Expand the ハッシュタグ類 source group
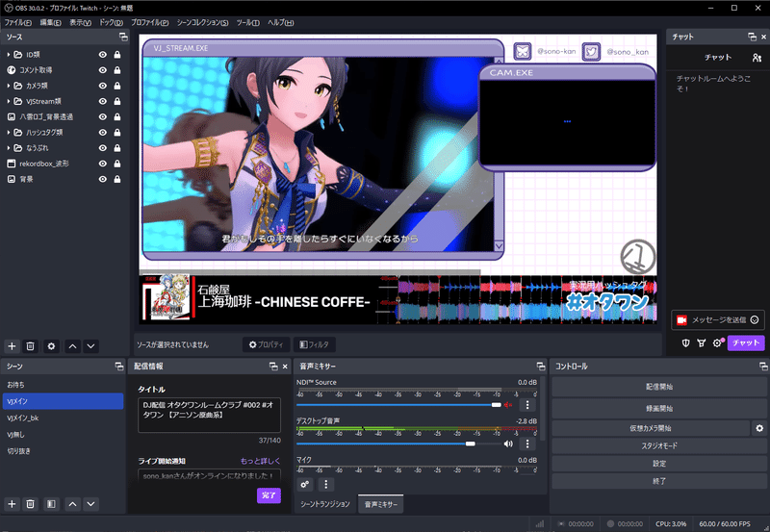This screenshot has height=532, width=770. [x=9, y=133]
